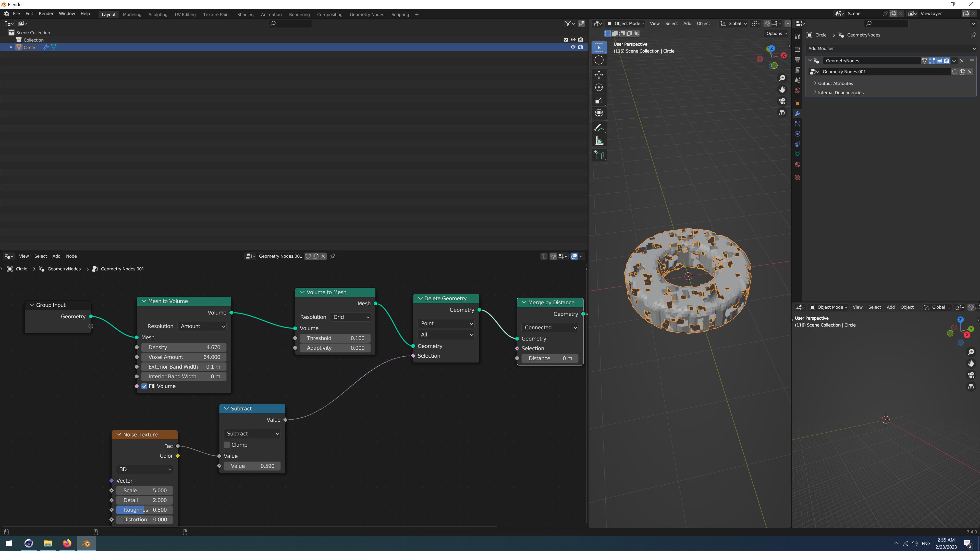This screenshot has height=551, width=980.
Task: Open Options in the 3D viewport header
Action: [776, 33]
